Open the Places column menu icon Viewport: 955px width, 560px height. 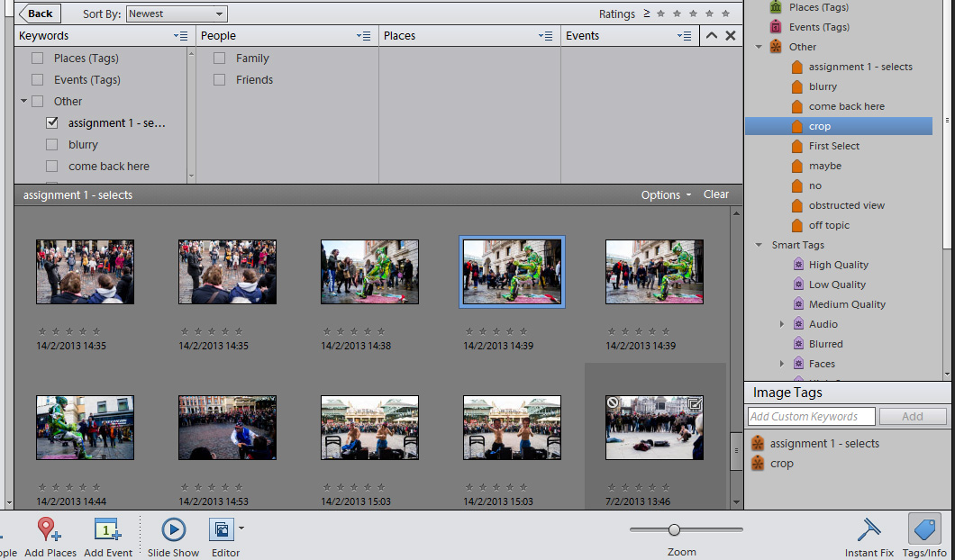[546, 36]
